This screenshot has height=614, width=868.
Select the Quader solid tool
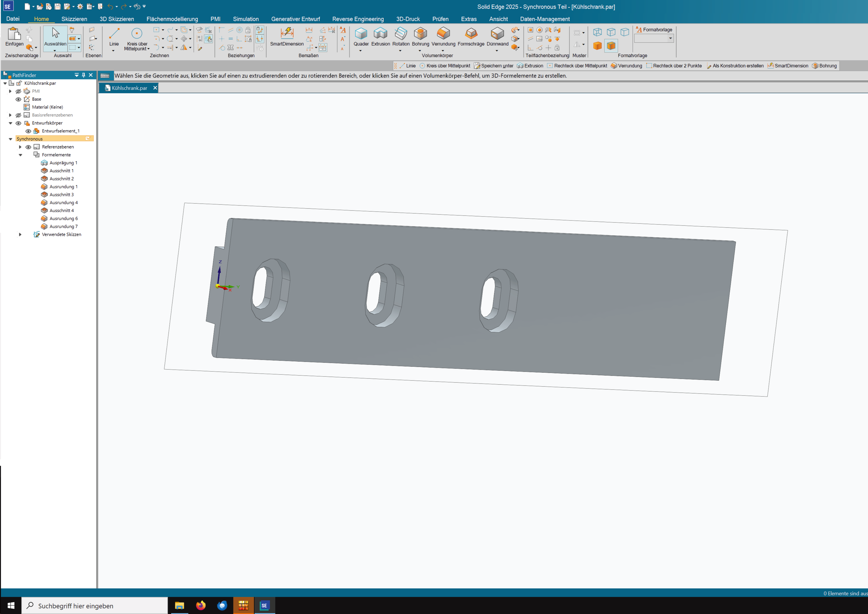361,37
